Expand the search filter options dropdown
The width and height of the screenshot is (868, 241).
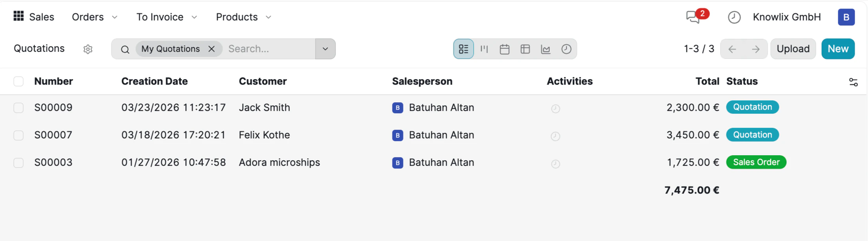(x=325, y=49)
